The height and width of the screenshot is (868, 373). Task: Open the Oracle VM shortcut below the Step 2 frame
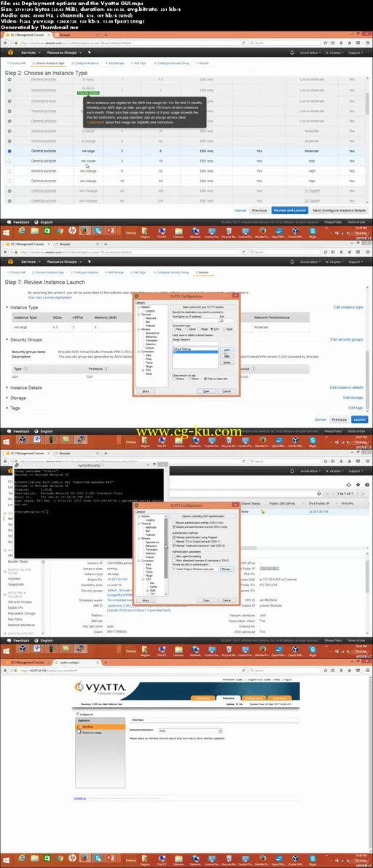[297, 232]
